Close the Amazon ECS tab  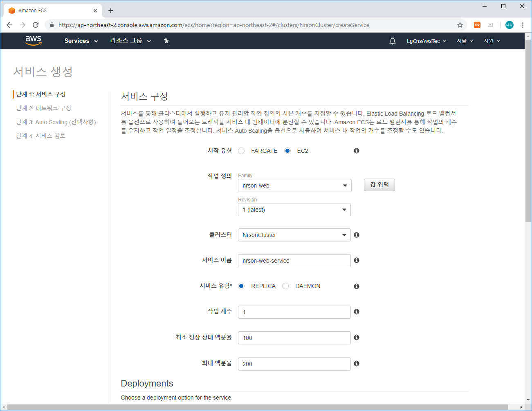point(95,11)
